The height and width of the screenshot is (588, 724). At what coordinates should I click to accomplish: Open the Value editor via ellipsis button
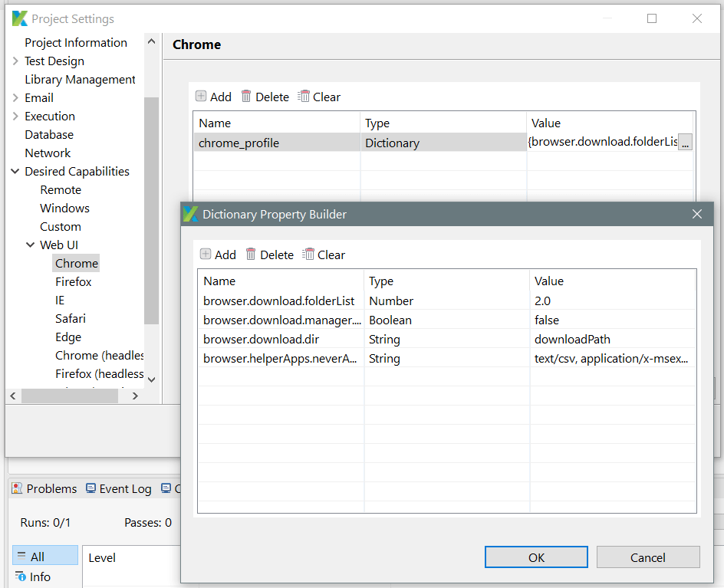tap(685, 142)
